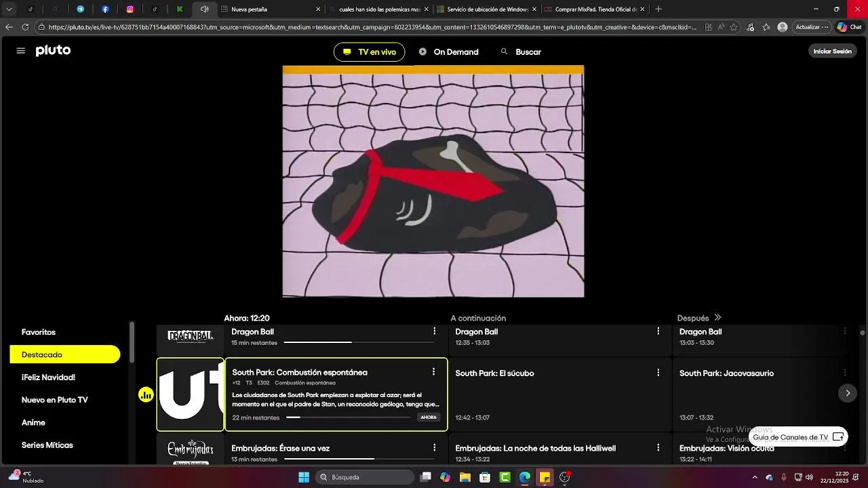Open options for current Dragon Ball program
Image resolution: width=868 pixels, height=488 pixels.
point(435,331)
